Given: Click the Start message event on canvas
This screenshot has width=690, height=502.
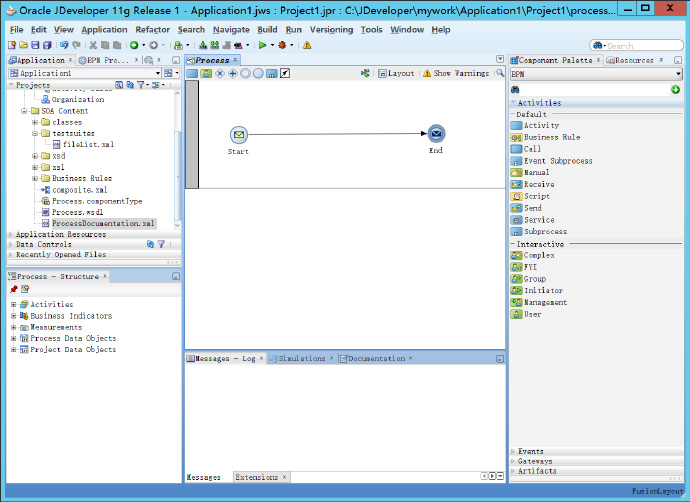Looking at the screenshot, I should [239, 135].
